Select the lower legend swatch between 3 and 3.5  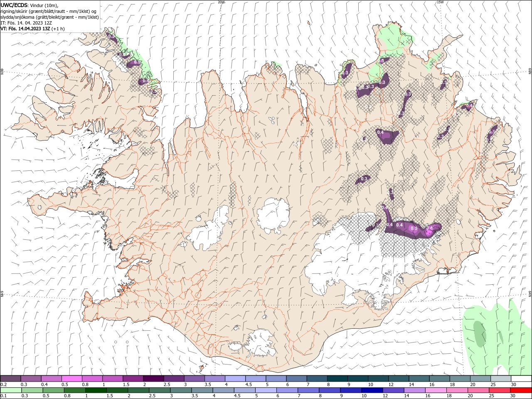pos(180,390)
